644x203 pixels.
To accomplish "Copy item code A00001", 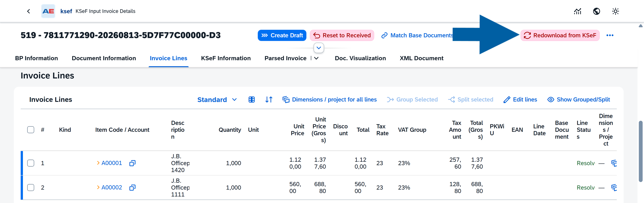I will point(132,163).
